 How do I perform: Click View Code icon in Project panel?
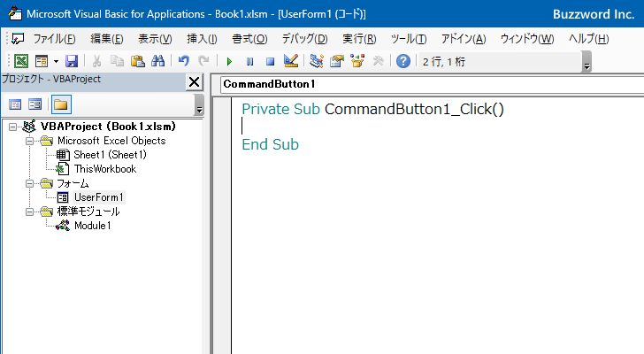(x=15, y=104)
